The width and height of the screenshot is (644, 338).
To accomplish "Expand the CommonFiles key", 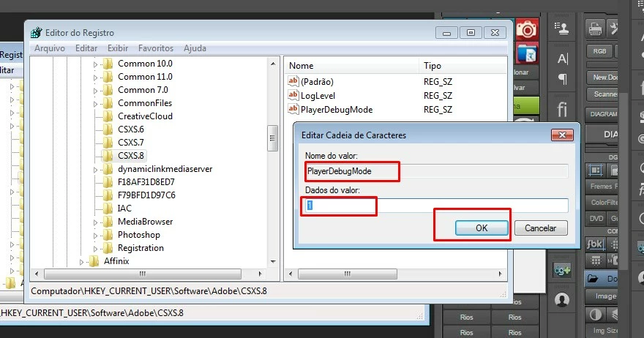I will (x=95, y=103).
